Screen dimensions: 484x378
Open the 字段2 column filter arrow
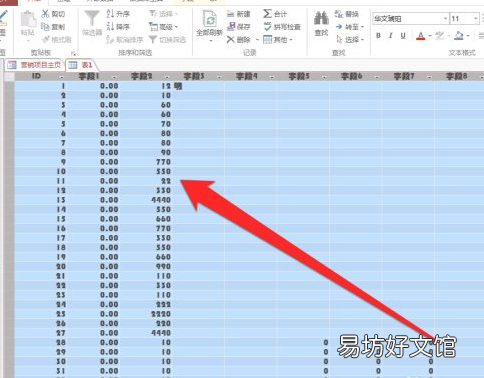point(167,77)
